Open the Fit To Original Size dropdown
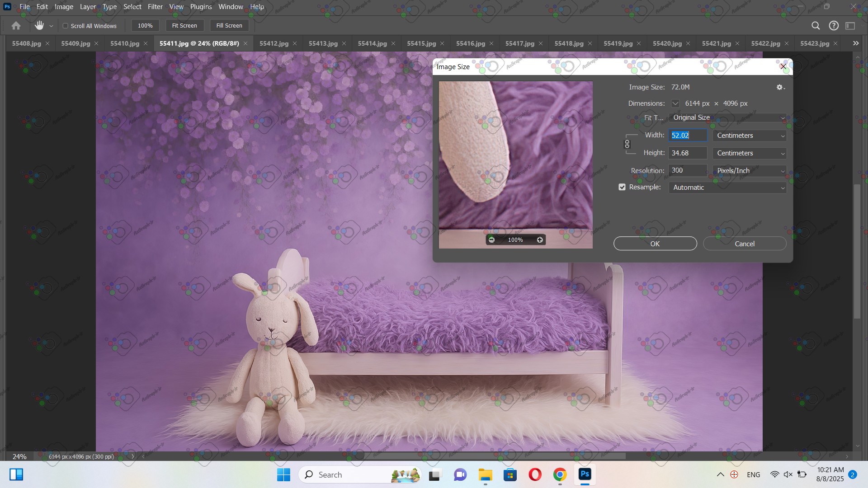This screenshot has height=488, width=868. point(727,117)
